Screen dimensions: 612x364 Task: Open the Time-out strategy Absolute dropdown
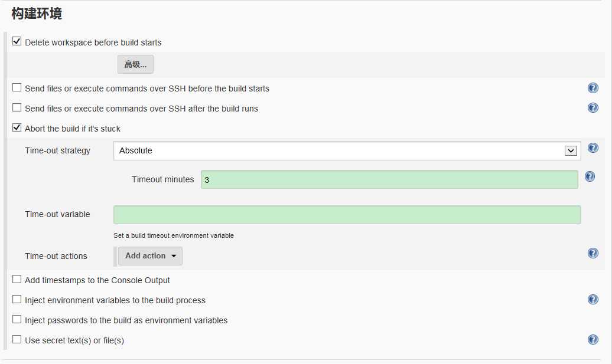coord(347,151)
